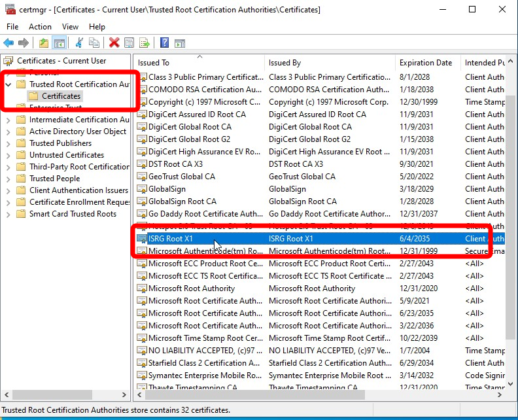The width and height of the screenshot is (518, 420).
Task: Click the folder icon for Trusted Publishers
Action: (21, 143)
